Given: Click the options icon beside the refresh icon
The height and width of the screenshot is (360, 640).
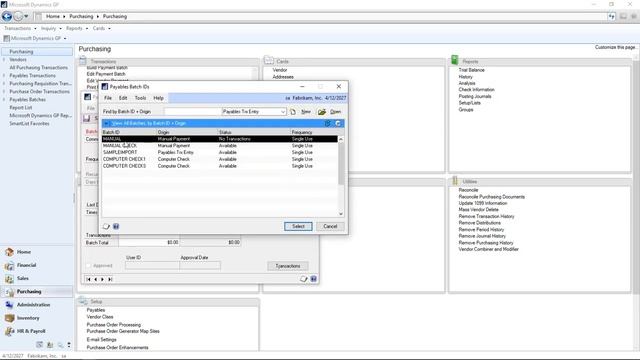Looking at the screenshot, I should (327, 123).
